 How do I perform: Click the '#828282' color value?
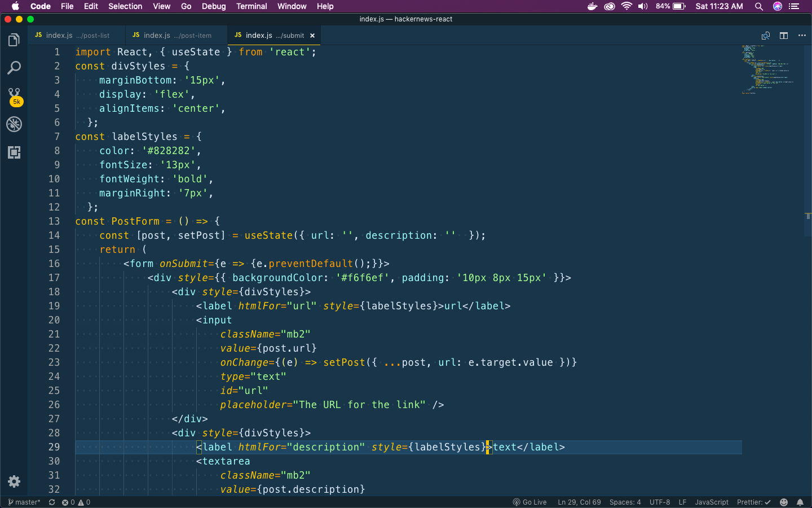(x=169, y=151)
